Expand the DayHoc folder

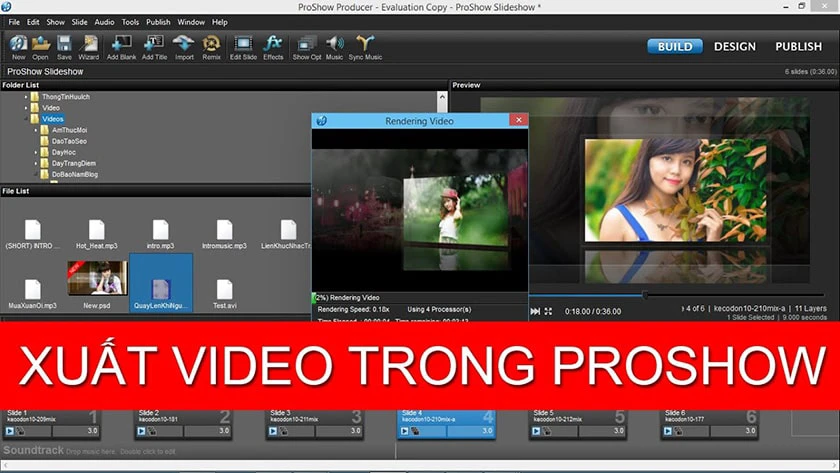[36, 152]
